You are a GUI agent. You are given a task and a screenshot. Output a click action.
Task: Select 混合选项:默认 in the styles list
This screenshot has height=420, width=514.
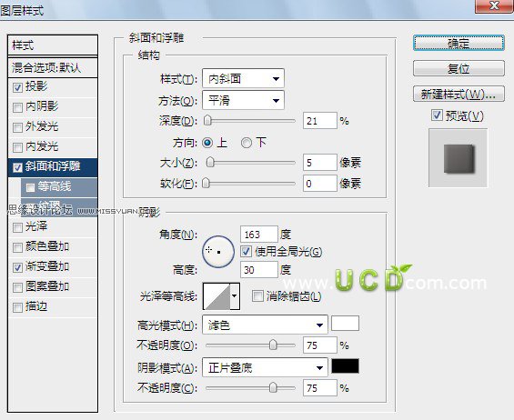coord(53,68)
